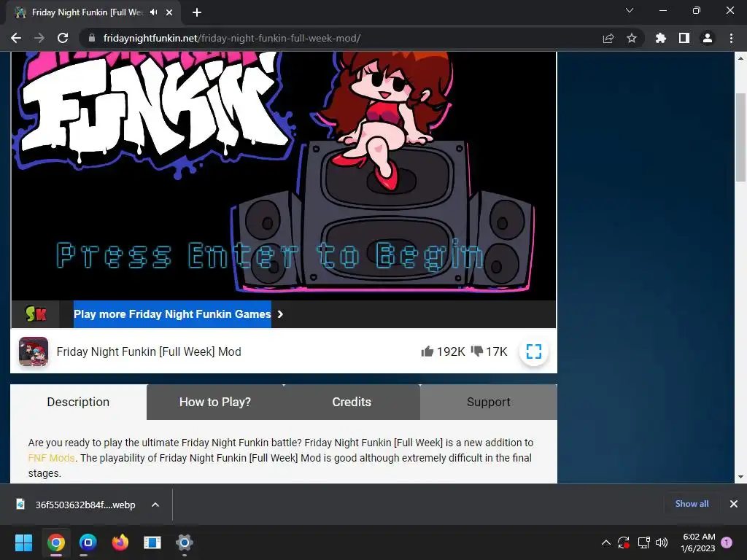Dislike the game with thumbs down
Viewport: 747px width, 560px height.
pyautogui.click(x=477, y=351)
